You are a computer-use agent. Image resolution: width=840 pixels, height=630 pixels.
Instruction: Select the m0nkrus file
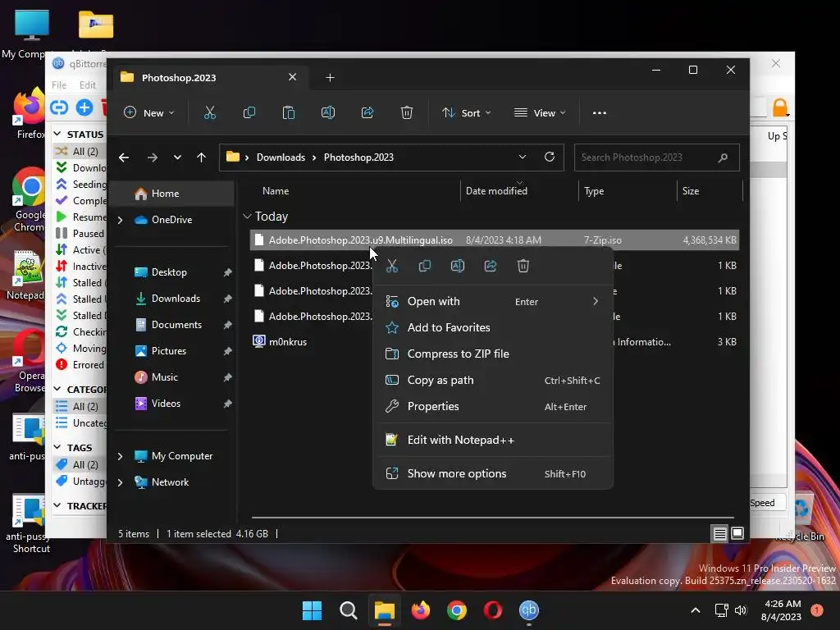288,342
